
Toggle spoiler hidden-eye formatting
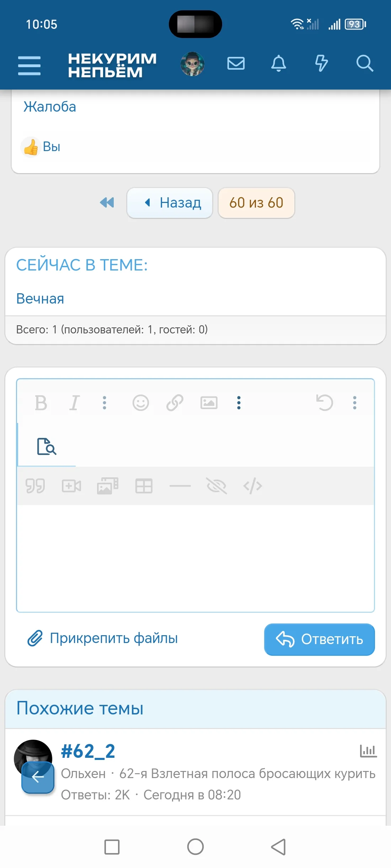click(216, 486)
